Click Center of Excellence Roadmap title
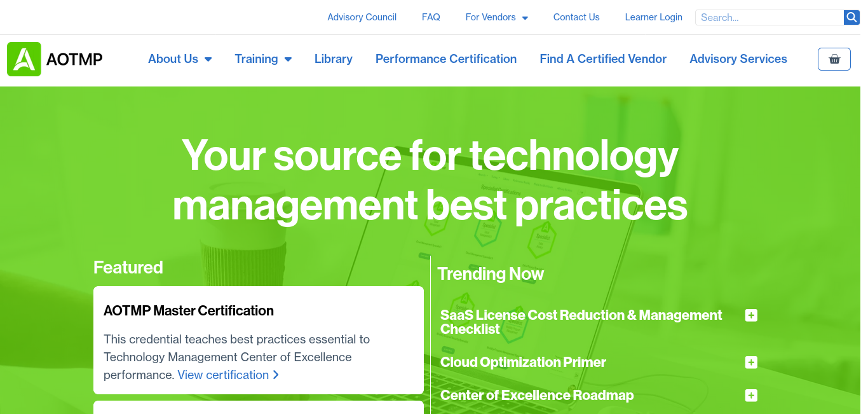 click(537, 396)
